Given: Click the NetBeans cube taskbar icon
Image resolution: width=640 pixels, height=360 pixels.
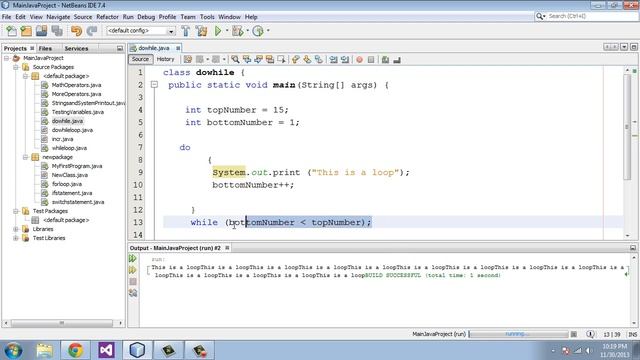Looking at the screenshot, I should [137, 350].
